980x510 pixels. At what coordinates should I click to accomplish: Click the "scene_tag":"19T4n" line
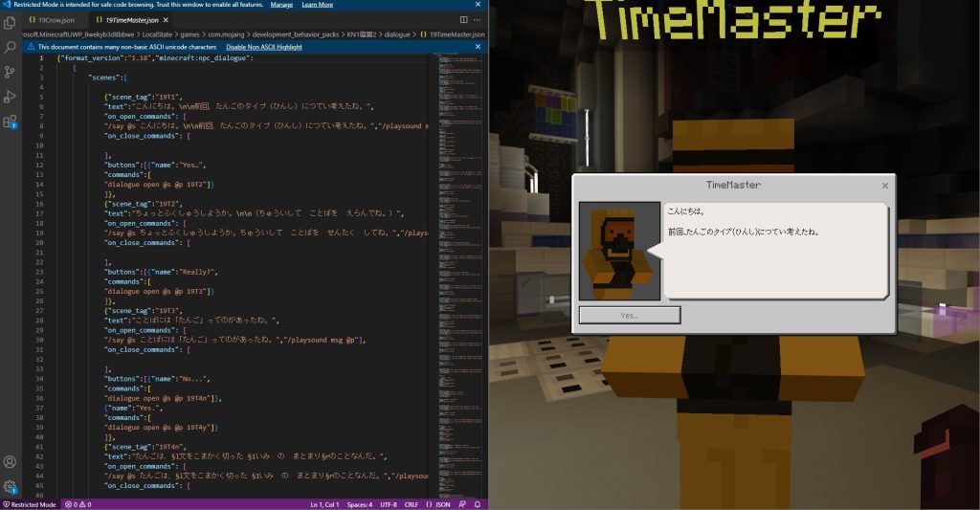pyautogui.click(x=145, y=447)
